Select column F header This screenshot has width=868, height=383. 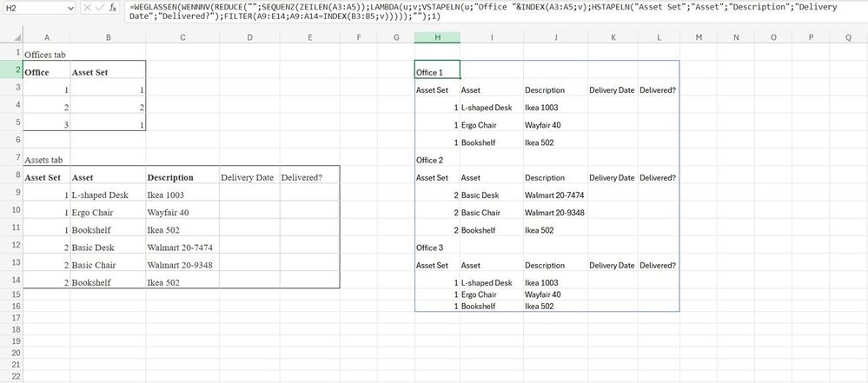tap(359, 37)
